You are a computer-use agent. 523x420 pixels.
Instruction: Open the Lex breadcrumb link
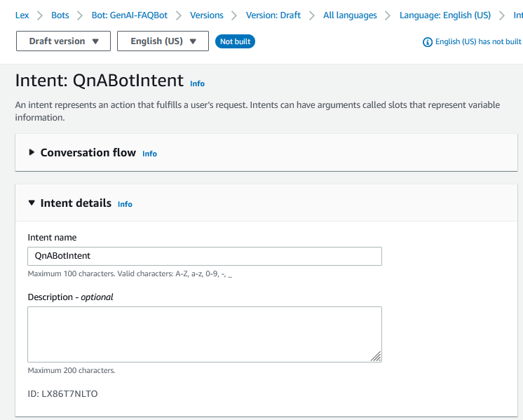click(22, 15)
